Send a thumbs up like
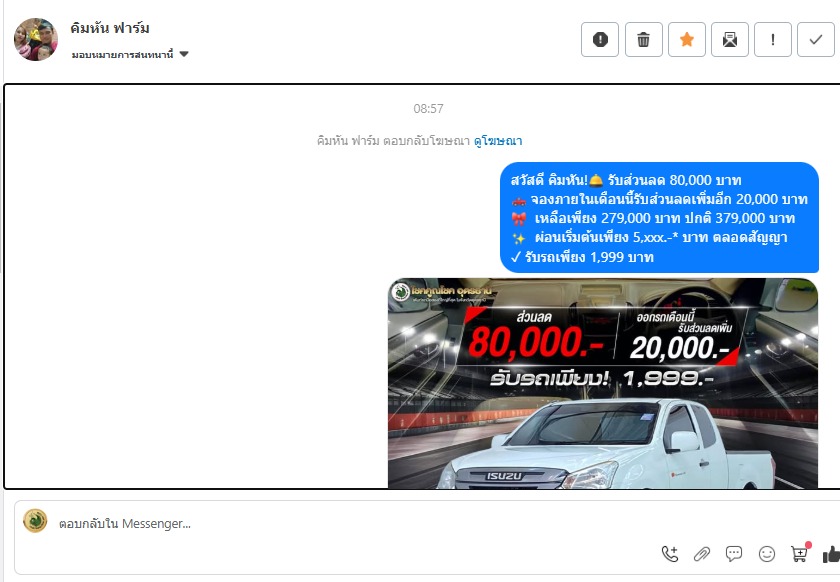Image resolution: width=840 pixels, height=582 pixels. coord(831,554)
